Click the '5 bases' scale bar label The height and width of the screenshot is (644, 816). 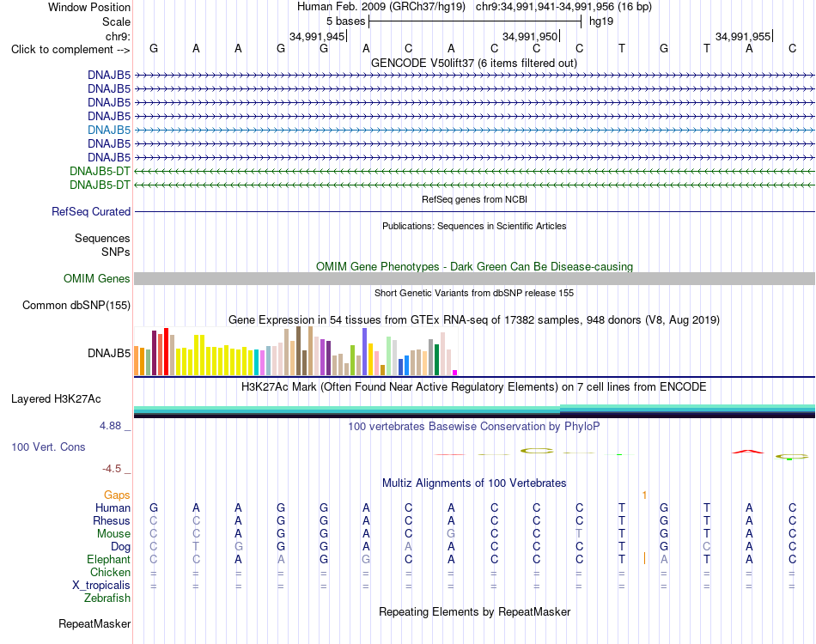coord(345,21)
